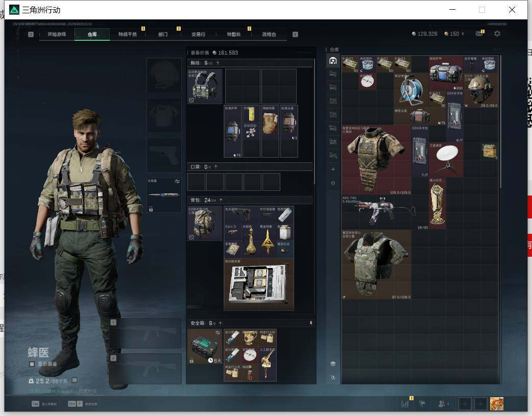Open the friends icon in bottom bar
Viewport: 532px width, 416px height.
[x=443, y=403]
